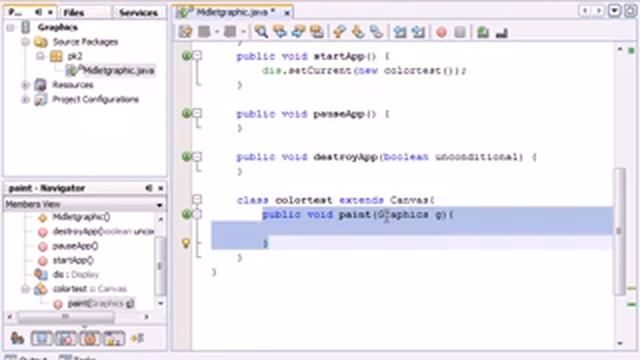The image size is (640, 360).
Task: Open the dropdown arrow after third toolbar icon
Action: pos(243,31)
